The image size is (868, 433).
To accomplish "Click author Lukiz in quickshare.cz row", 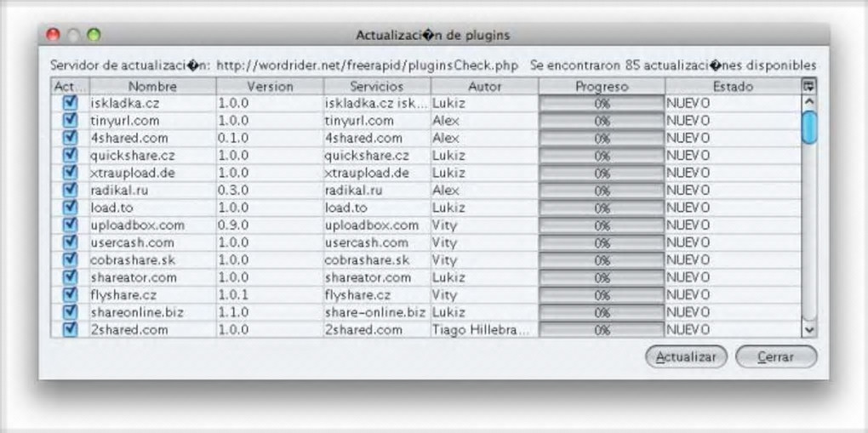I will 484,155.
